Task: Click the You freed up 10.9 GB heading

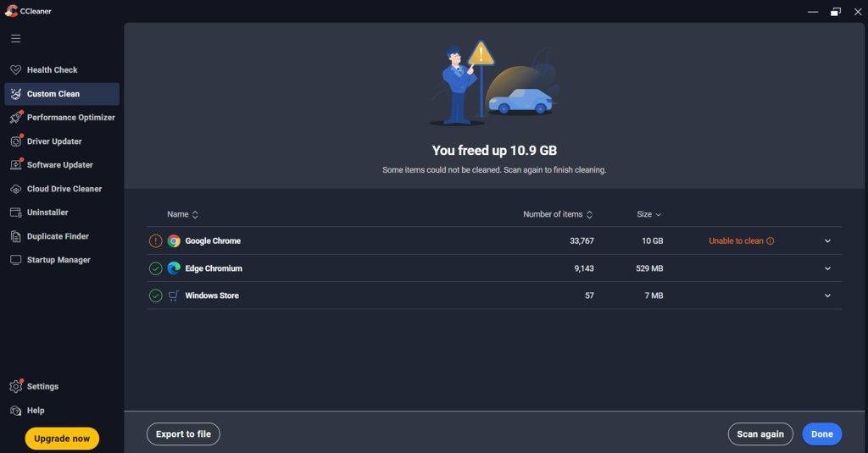Action: point(494,151)
